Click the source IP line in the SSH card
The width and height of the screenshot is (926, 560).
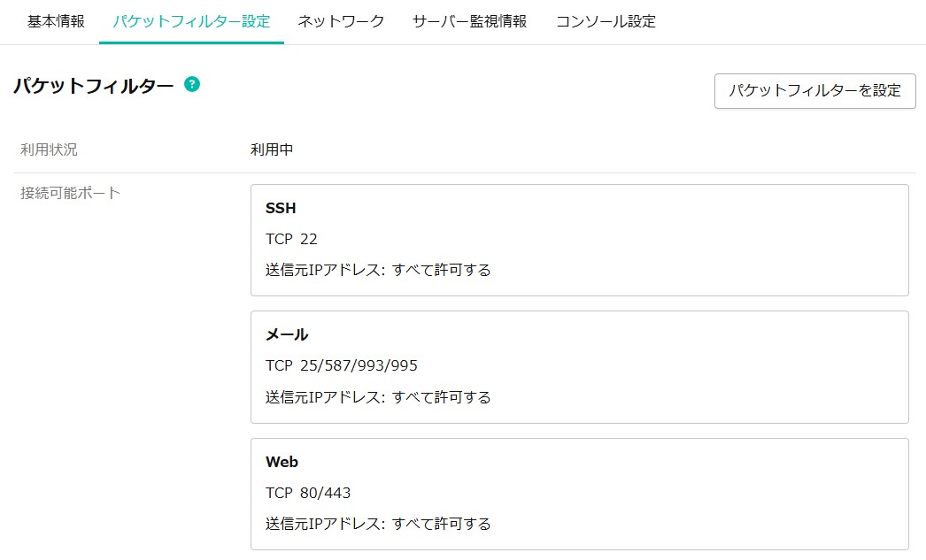378,270
